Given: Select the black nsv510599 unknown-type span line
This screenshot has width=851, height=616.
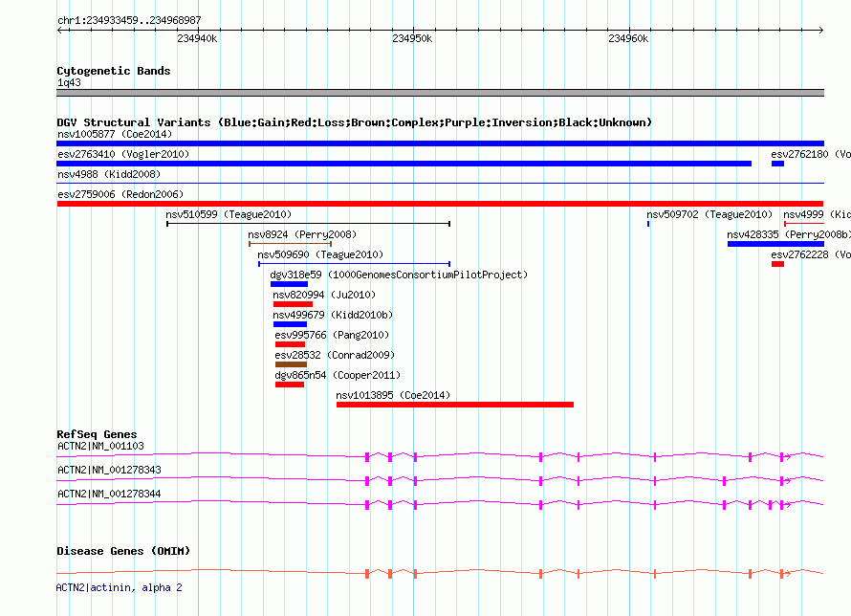Looking at the screenshot, I should click(308, 224).
